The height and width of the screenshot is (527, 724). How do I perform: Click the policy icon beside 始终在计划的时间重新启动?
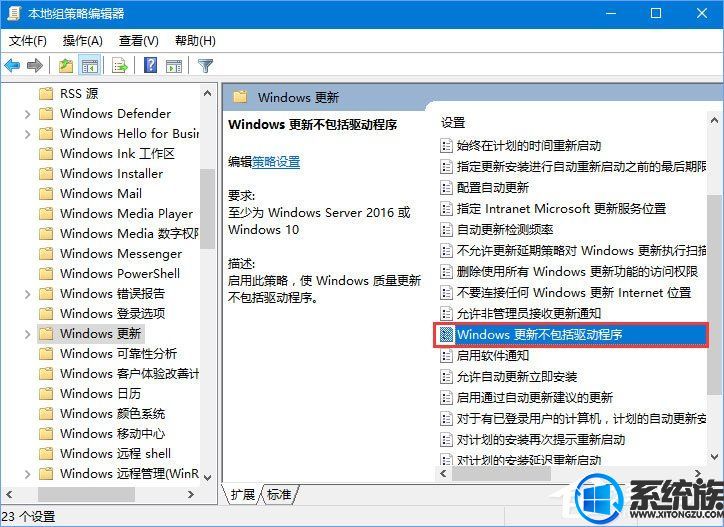[x=446, y=146]
